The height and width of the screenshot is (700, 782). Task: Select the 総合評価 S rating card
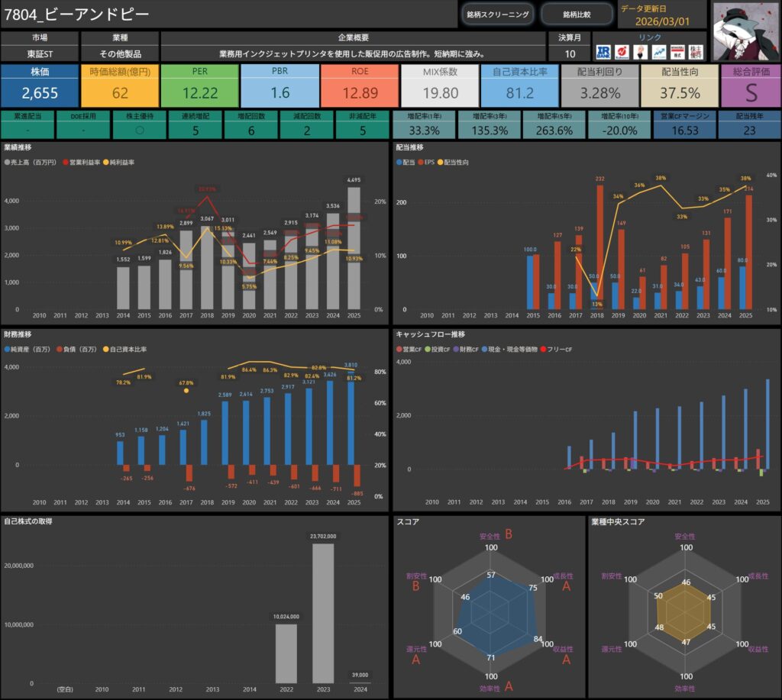749,85
